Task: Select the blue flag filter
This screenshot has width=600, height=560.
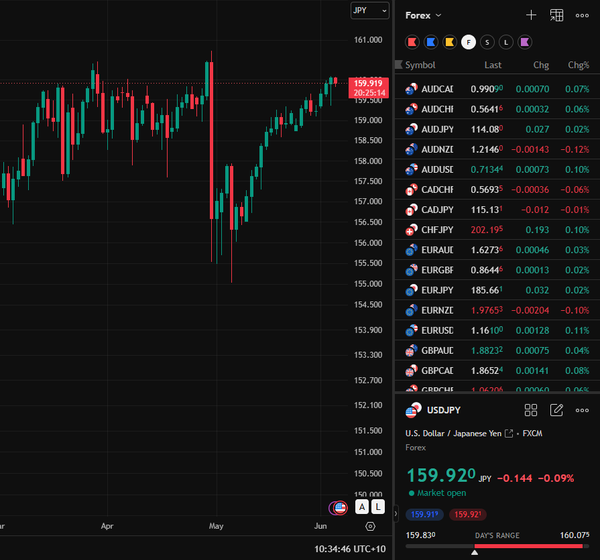Action: (x=431, y=42)
